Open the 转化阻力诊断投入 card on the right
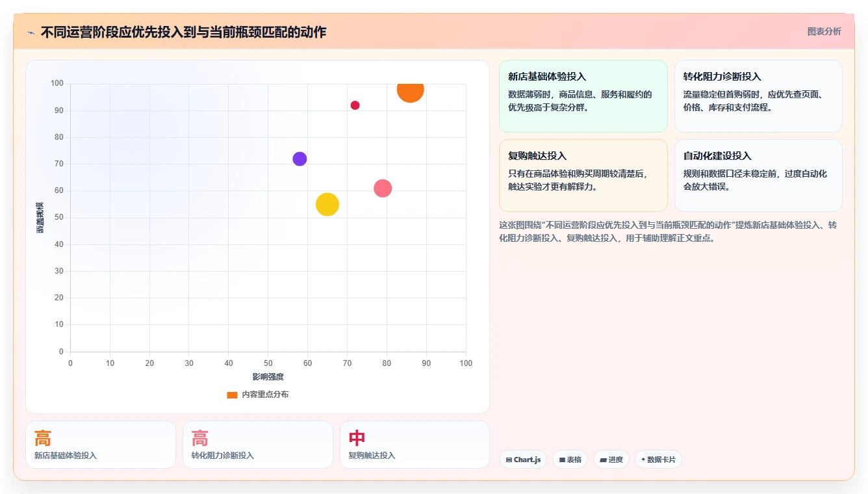 [x=758, y=96]
